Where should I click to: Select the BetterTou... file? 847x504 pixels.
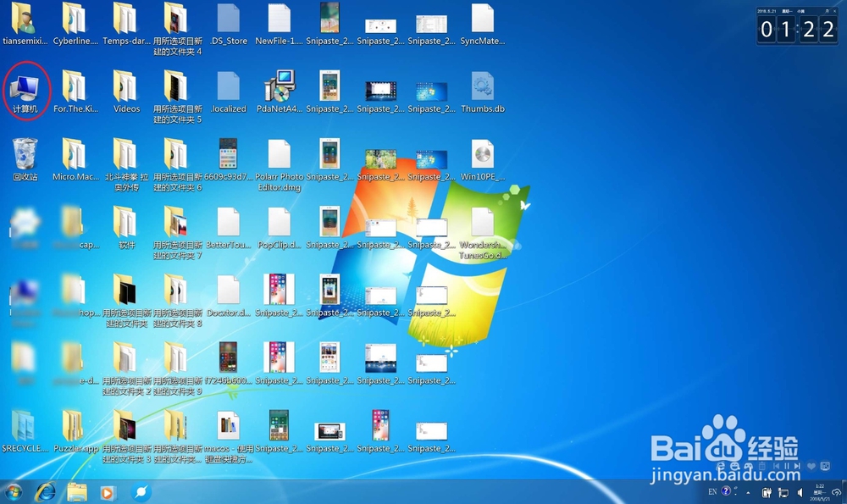[x=229, y=228]
